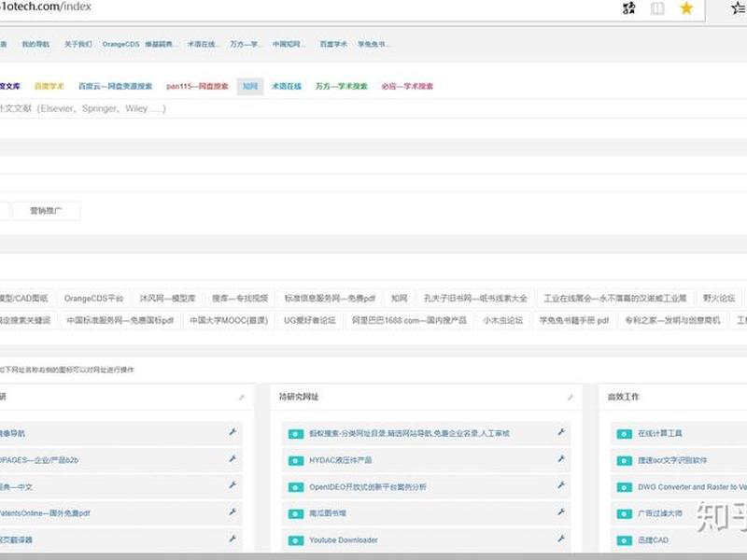Image resolution: width=747 pixels, height=560 pixels.
Task: Click the literature search input field
Action: (373, 108)
